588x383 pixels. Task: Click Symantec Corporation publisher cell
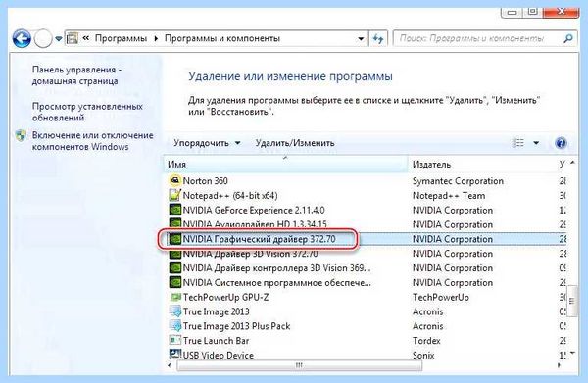[x=458, y=180]
